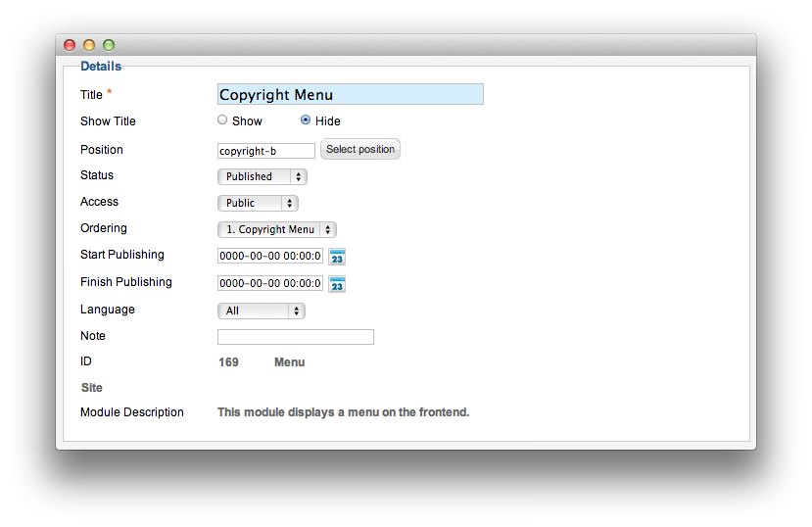Viewport: 812px width, 527px height.
Task: Minimize the window with the yellow button
Action: (x=89, y=45)
